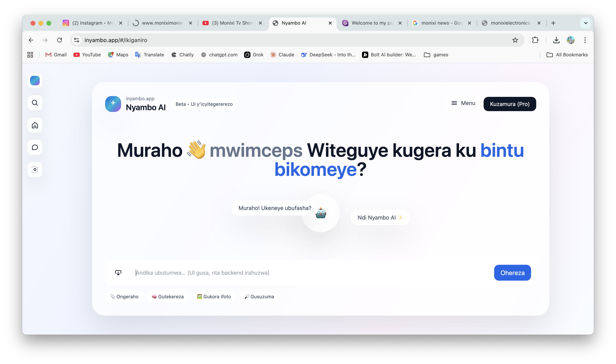Reload the page with the refresh icon

click(60, 40)
